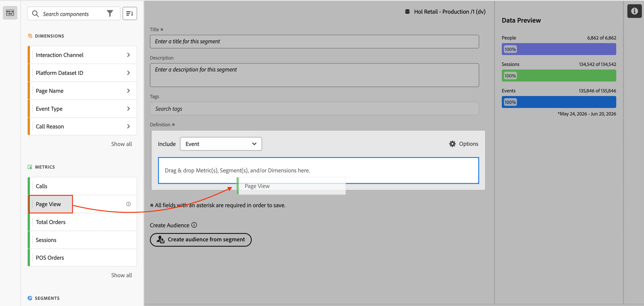Click the sort components icon button
This screenshot has height=306, width=644.
129,13
